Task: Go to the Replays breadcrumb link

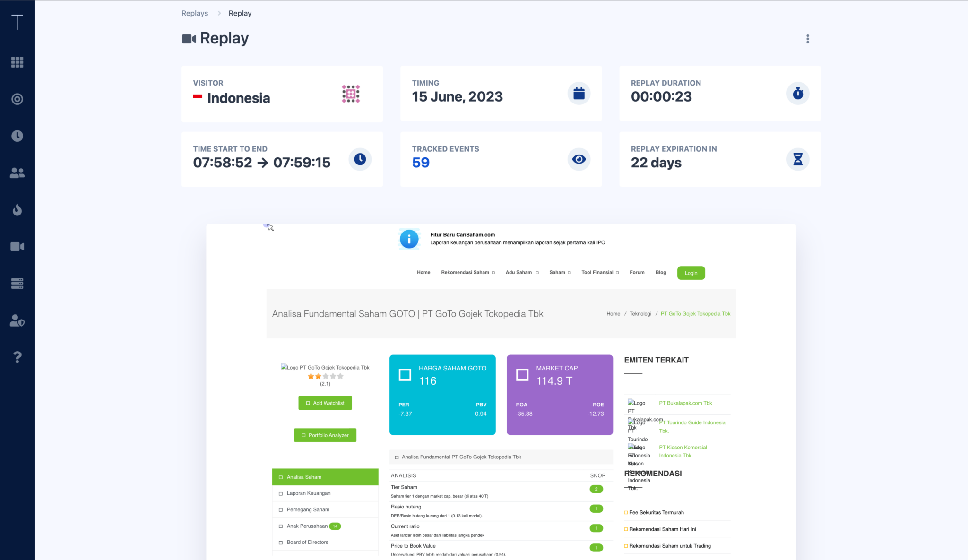Action: point(195,13)
